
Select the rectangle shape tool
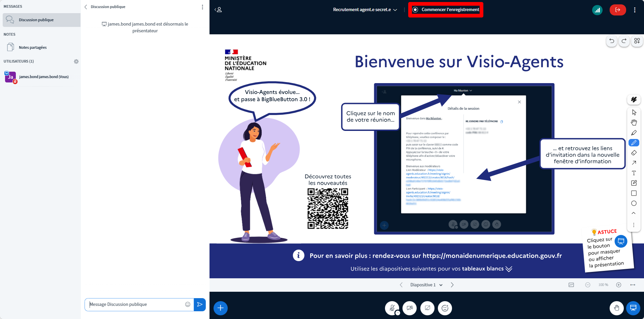tap(634, 193)
